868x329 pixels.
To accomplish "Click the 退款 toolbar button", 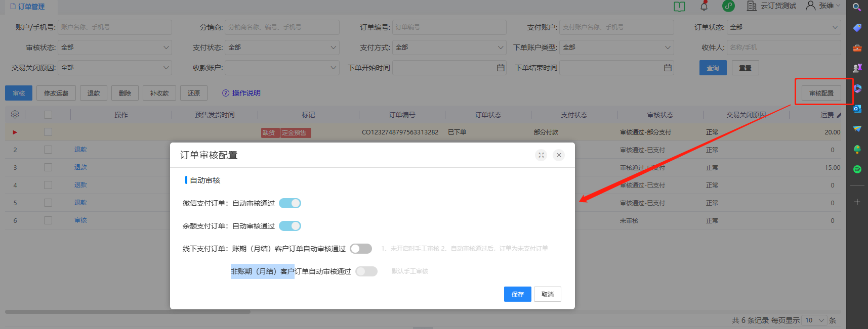I will tap(94, 93).
